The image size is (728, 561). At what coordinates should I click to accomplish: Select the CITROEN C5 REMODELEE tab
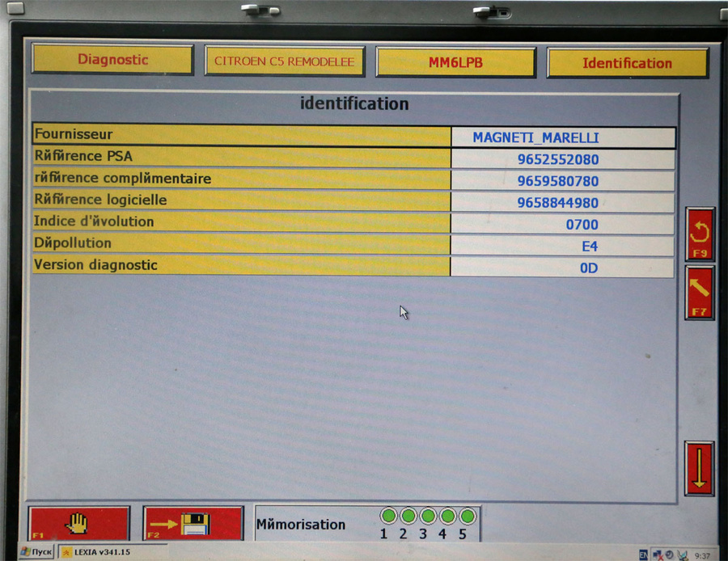285,61
